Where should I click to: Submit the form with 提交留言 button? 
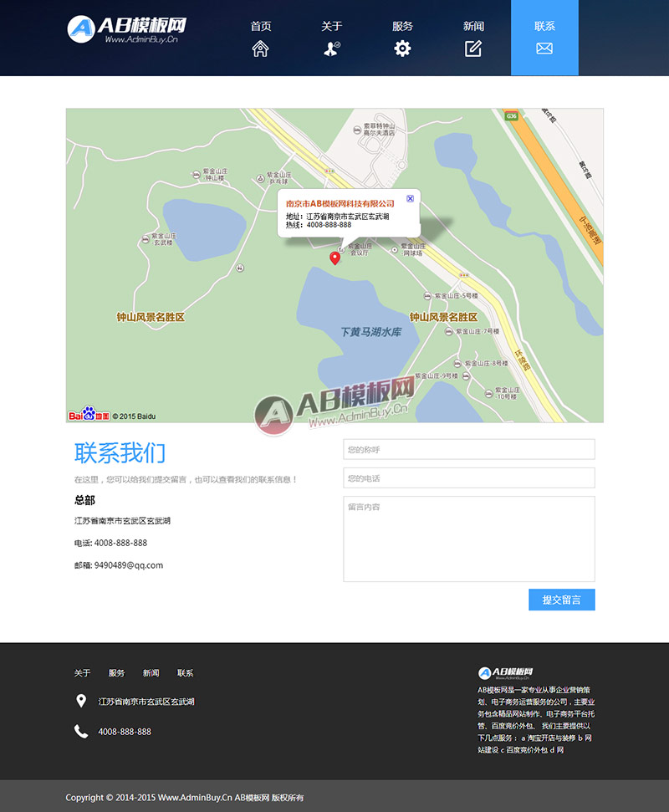561,600
